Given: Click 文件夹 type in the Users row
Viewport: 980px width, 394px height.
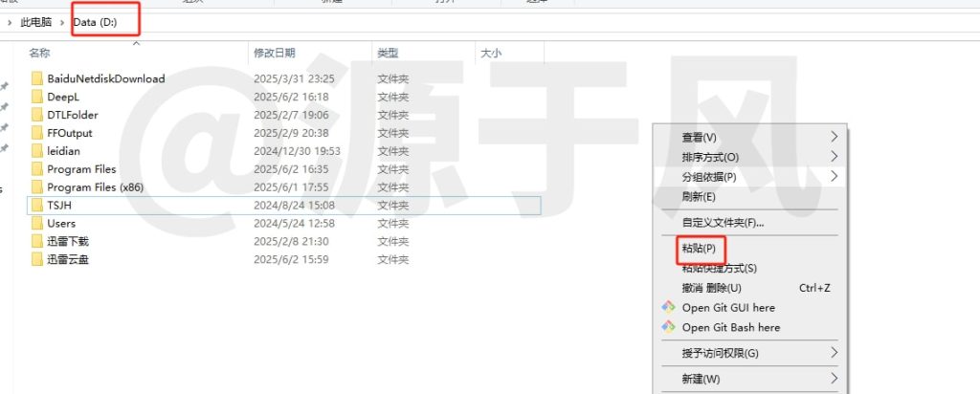Looking at the screenshot, I should pyautogui.click(x=393, y=224).
